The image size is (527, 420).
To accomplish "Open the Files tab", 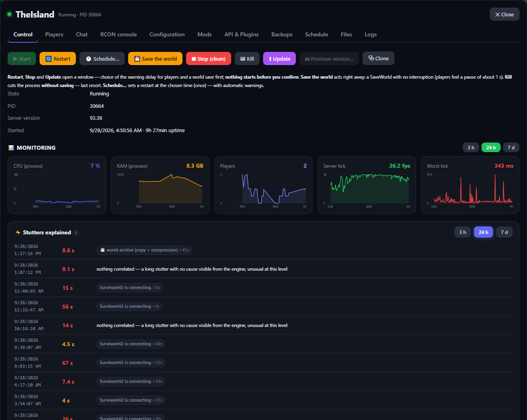I will pyautogui.click(x=347, y=34).
